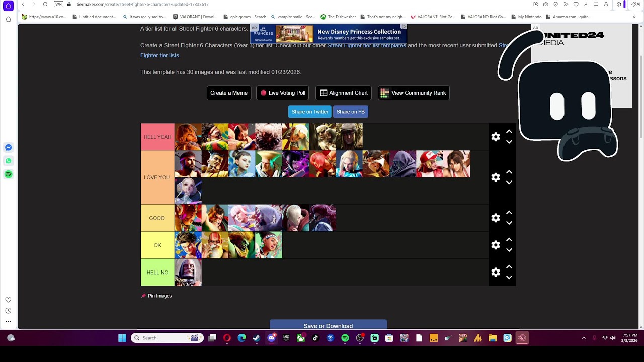Viewport: 644px width, 362px height.
Task: Toggle the VPN badge in address bar
Action: coord(58,4)
